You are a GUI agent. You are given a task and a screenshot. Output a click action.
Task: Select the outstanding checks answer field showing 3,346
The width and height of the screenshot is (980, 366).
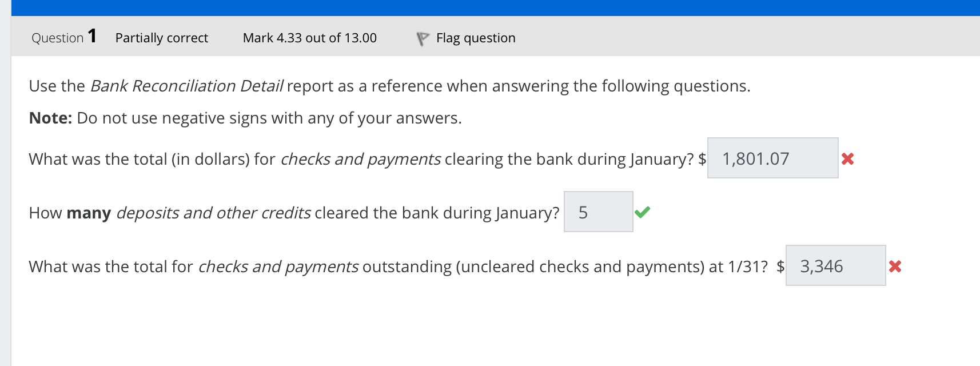pos(836,266)
